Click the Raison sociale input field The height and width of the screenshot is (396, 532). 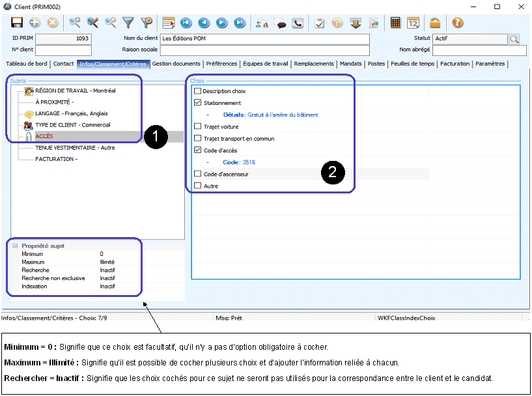(x=264, y=50)
